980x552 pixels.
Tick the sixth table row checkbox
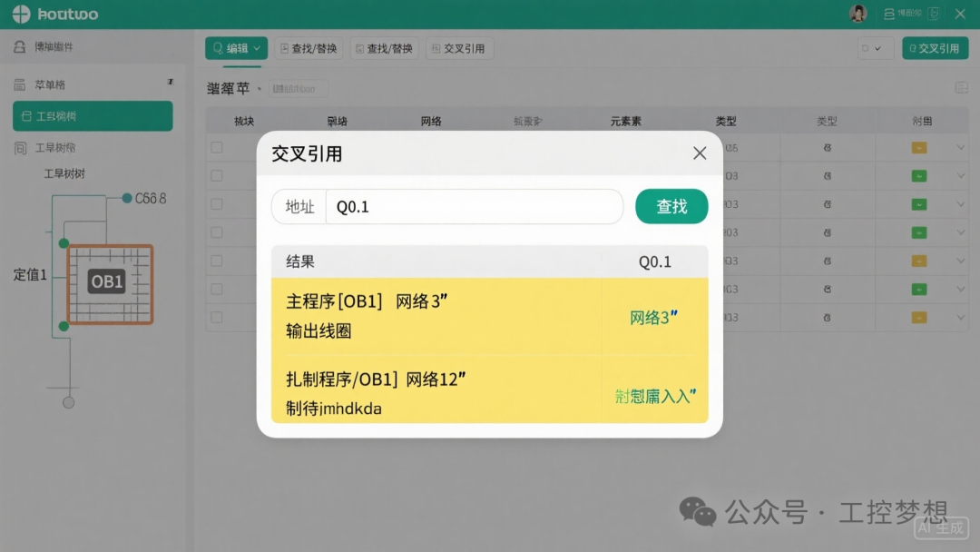[217, 289]
